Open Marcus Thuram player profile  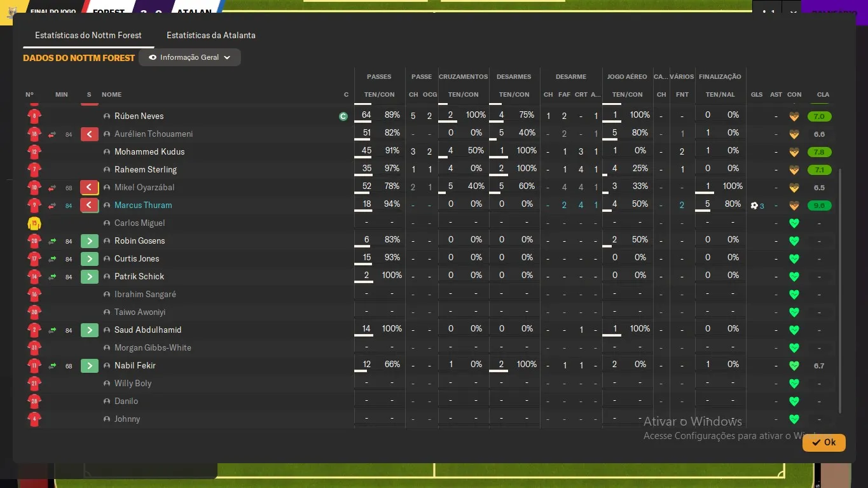pos(143,206)
